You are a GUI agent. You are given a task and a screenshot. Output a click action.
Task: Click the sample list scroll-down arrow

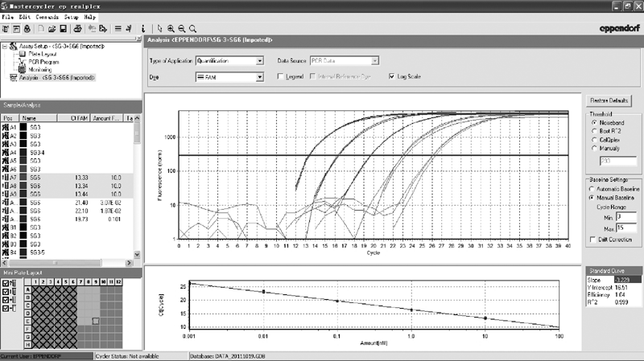(137, 254)
